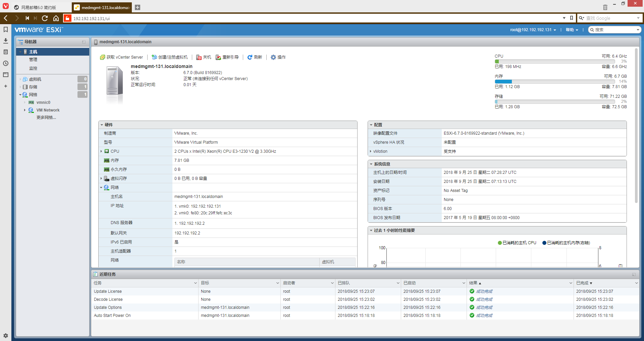This screenshot has height=341, width=644.
Task: Sort tasks by 已完成 column
Action: pos(606,283)
